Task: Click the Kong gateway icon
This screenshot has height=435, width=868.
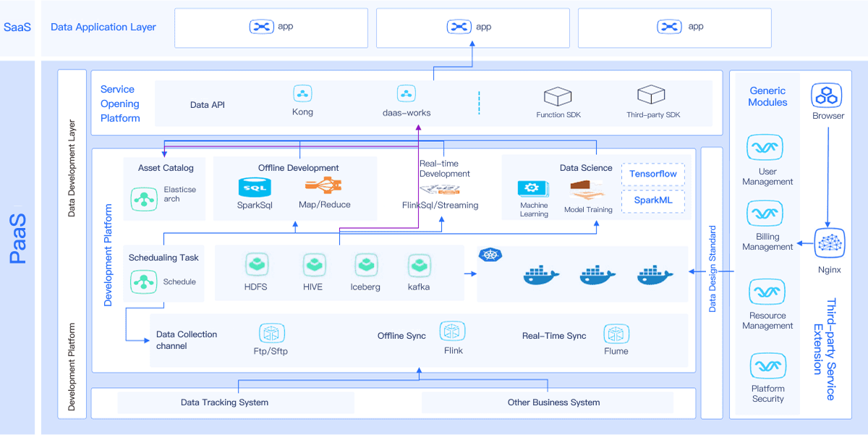Action: pyautogui.click(x=302, y=93)
